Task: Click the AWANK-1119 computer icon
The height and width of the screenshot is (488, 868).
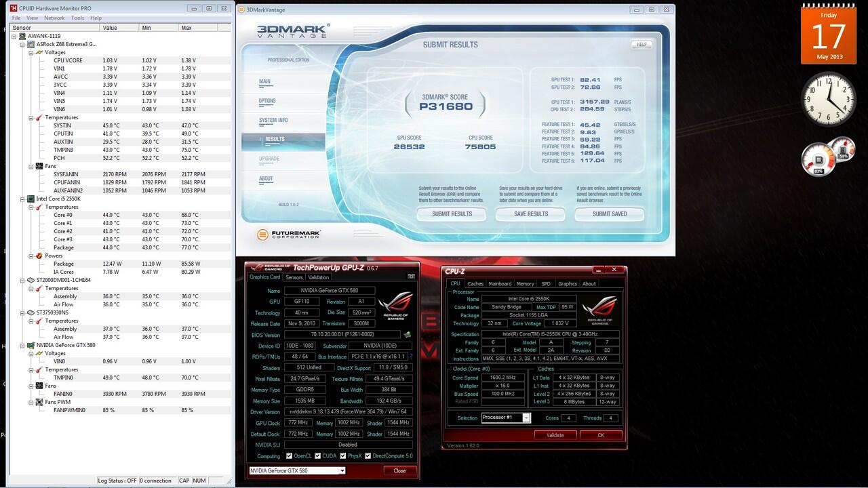Action: tap(22, 36)
